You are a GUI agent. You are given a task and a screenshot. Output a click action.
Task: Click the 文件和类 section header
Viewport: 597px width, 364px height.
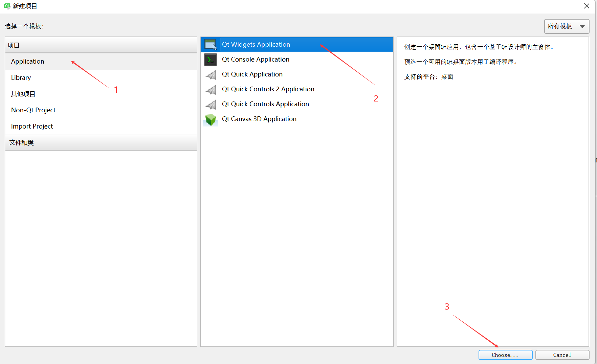[101, 142]
